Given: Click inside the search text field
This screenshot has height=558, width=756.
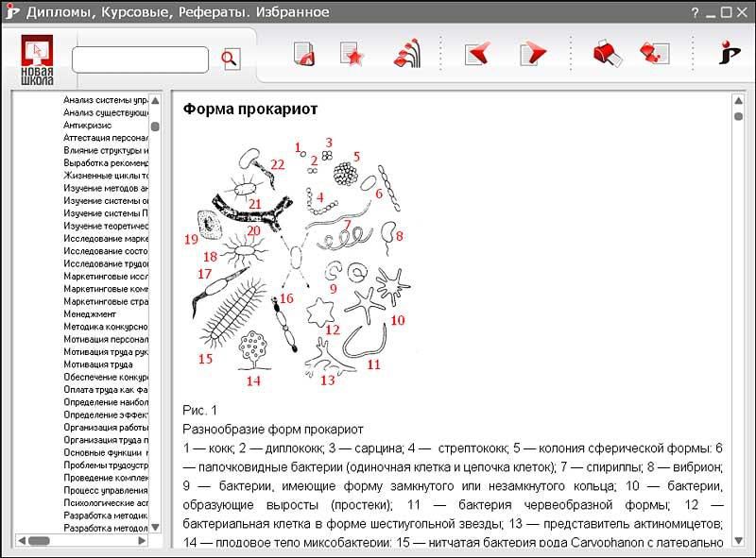Looking at the screenshot, I should [140, 59].
